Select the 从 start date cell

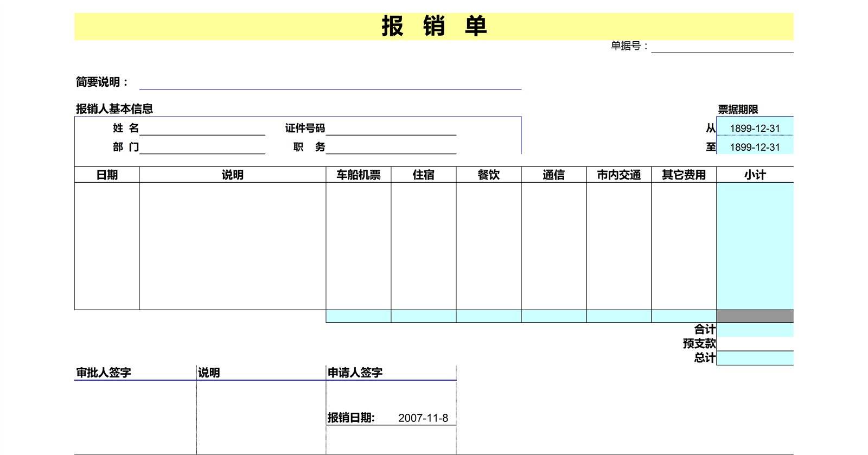(755, 129)
